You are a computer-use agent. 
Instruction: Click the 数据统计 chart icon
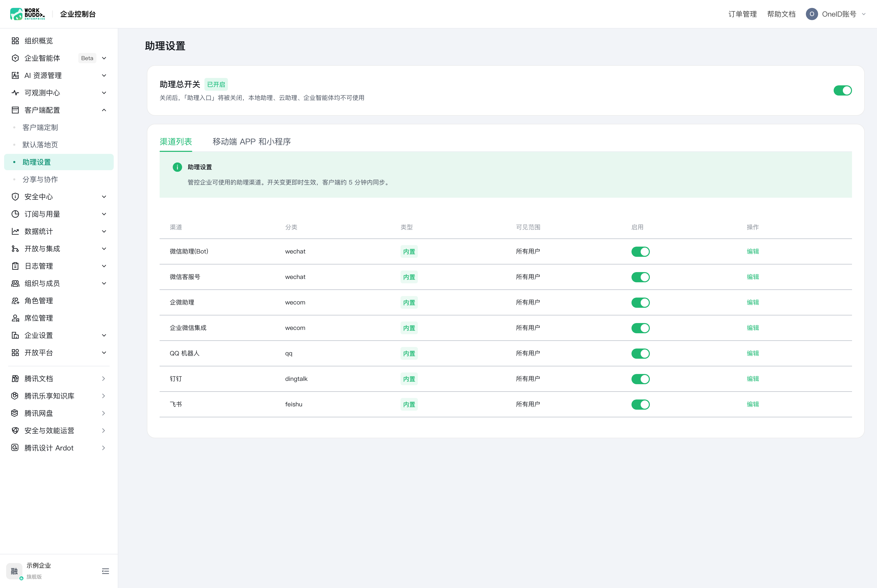(15, 231)
